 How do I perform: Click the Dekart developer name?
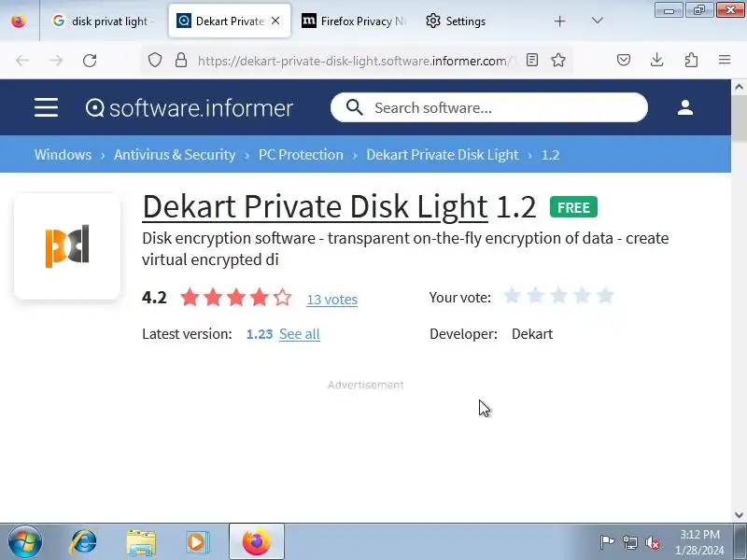[532, 334]
